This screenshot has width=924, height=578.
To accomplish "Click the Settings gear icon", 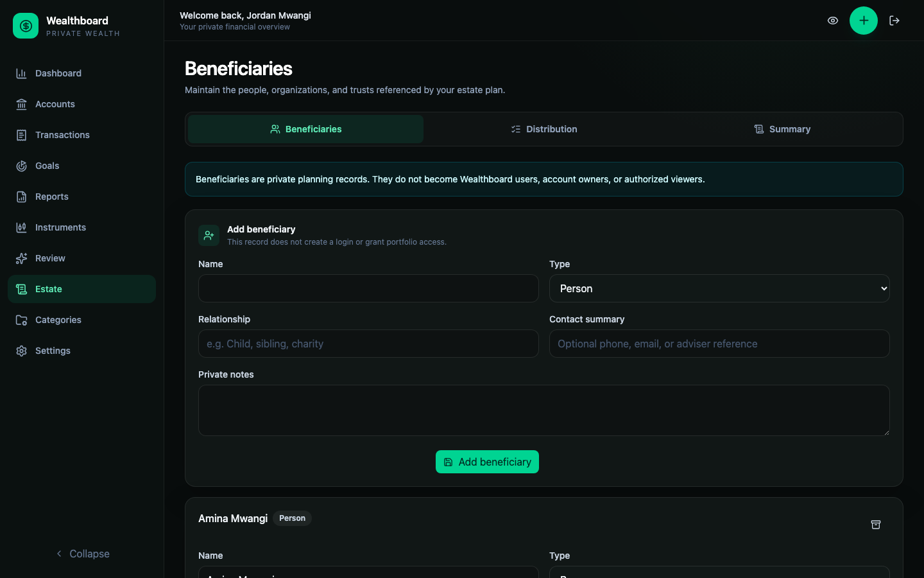I will [21, 351].
